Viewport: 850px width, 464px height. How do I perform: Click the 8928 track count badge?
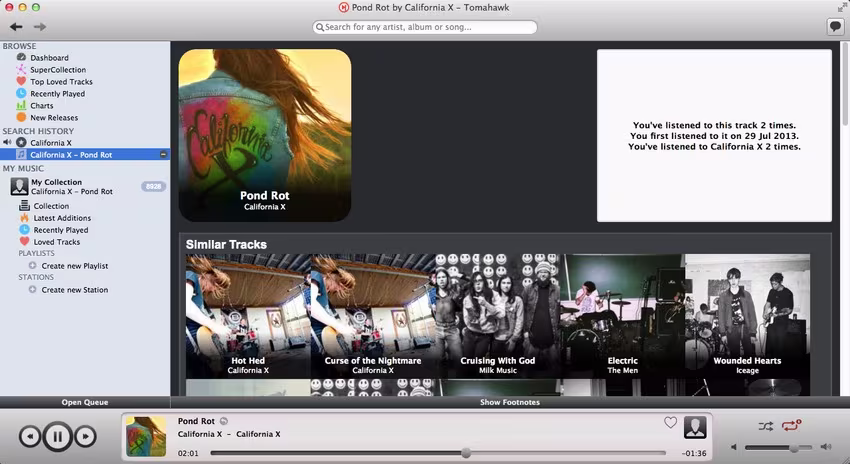click(x=153, y=186)
